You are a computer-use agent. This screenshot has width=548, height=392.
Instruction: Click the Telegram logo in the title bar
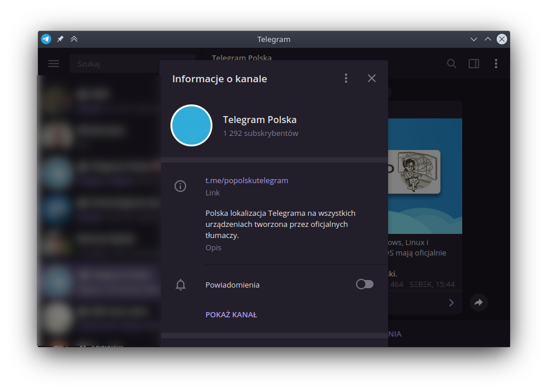pos(46,38)
